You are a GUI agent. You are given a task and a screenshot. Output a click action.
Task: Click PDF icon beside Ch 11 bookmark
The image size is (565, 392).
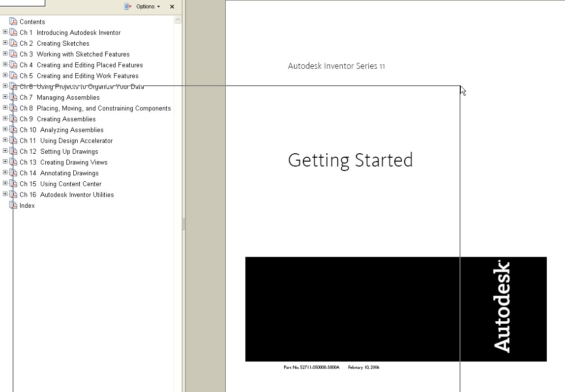pos(13,140)
